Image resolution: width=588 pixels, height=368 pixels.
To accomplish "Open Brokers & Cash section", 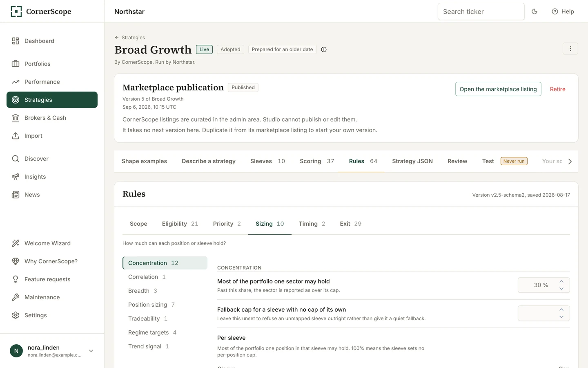I will pos(52,118).
